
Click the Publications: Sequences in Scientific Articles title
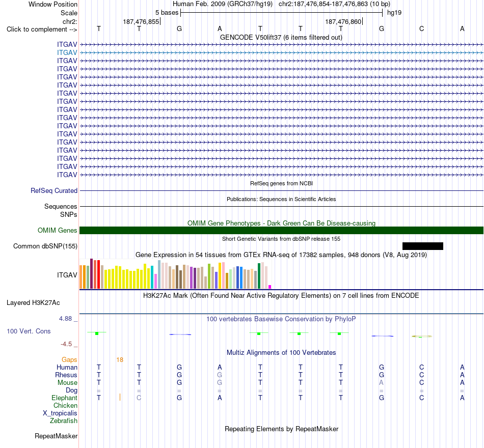click(x=281, y=200)
